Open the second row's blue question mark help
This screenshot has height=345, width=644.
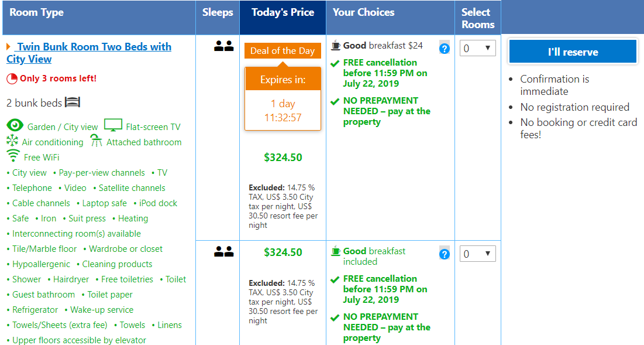pos(445,254)
